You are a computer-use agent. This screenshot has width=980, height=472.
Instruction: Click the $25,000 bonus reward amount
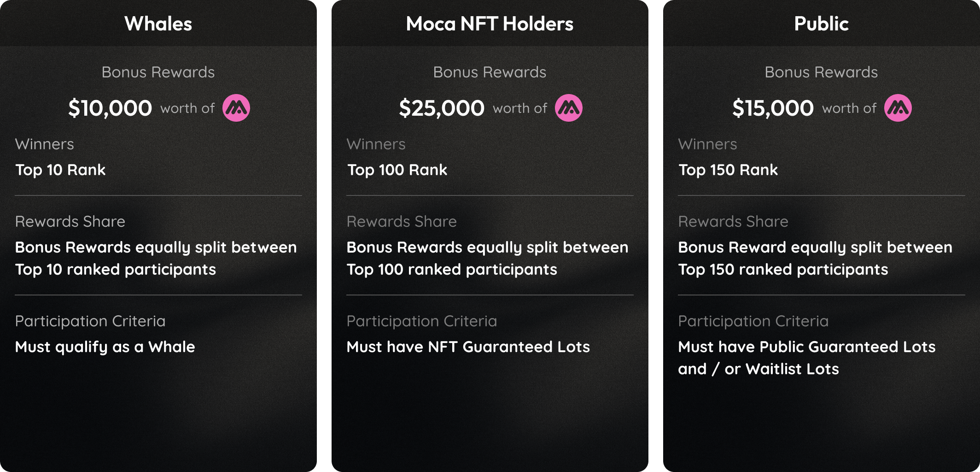click(442, 108)
